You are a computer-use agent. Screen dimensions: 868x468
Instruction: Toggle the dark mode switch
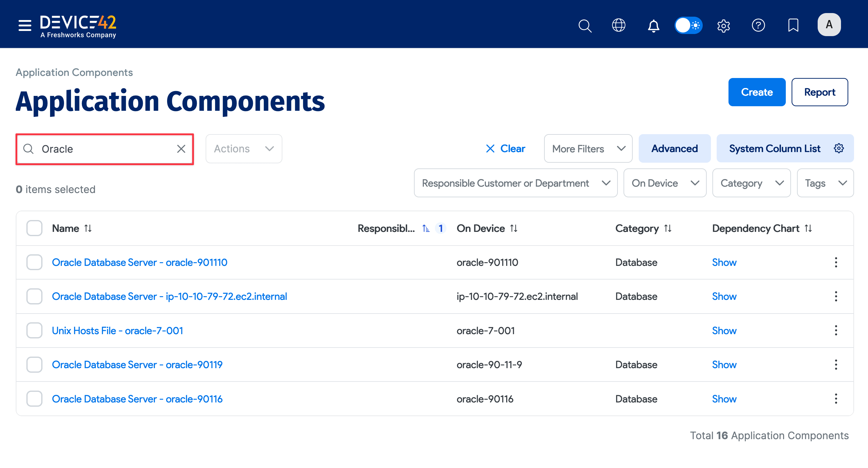pos(688,25)
